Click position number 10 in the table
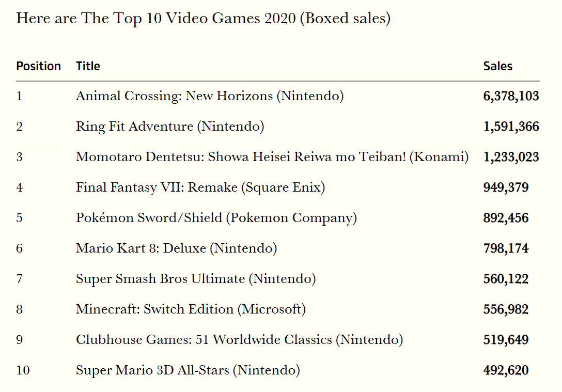The height and width of the screenshot is (392, 562). coord(23,370)
